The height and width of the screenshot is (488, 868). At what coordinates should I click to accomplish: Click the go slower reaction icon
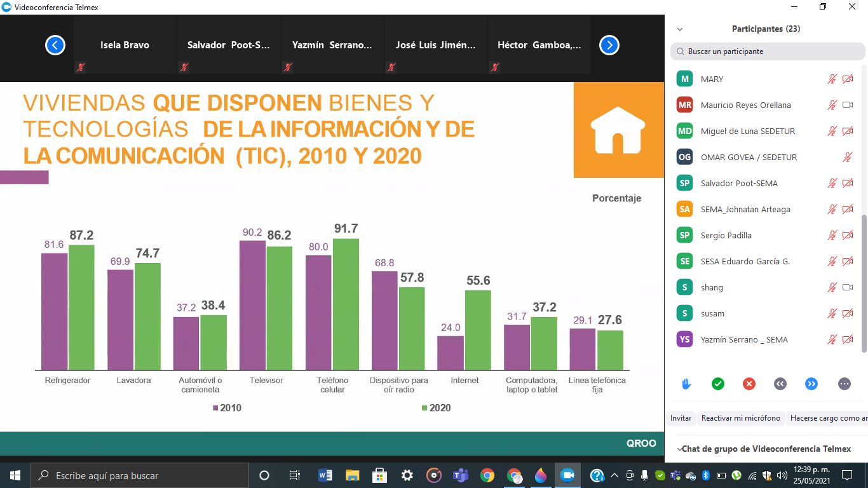[x=780, y=384]
